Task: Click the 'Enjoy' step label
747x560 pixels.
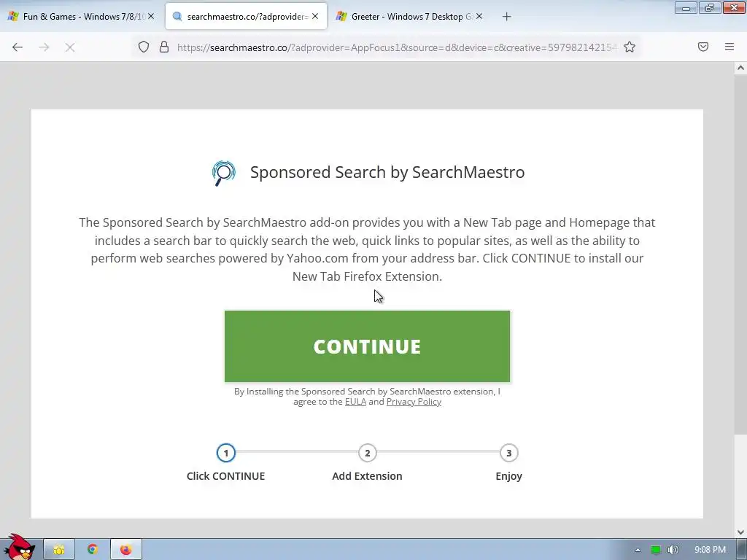Action: click(x=508, y=476)
